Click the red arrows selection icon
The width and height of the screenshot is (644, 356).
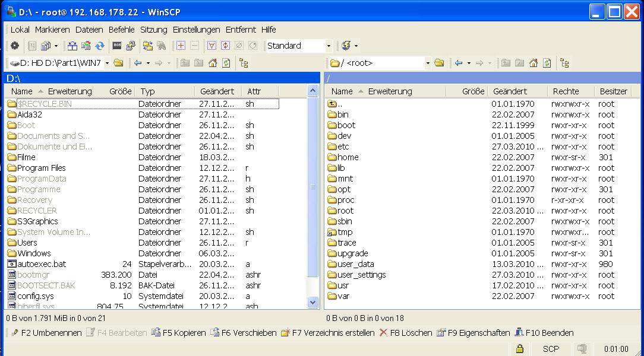coord(225,46)
